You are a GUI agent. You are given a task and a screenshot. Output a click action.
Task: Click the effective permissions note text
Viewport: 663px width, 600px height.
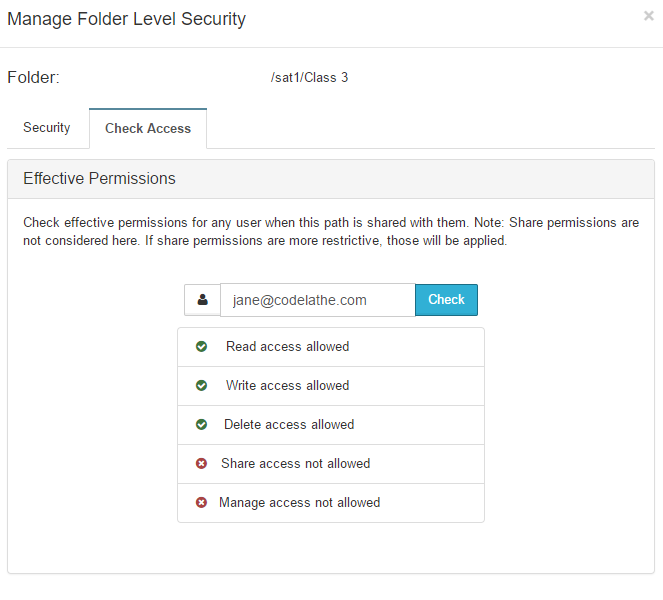point(331,231)
